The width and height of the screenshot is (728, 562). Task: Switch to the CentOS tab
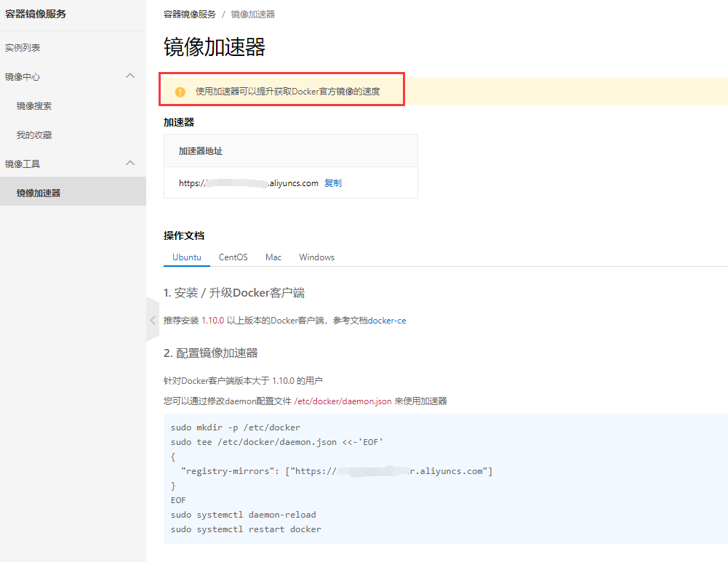point(233,257)
